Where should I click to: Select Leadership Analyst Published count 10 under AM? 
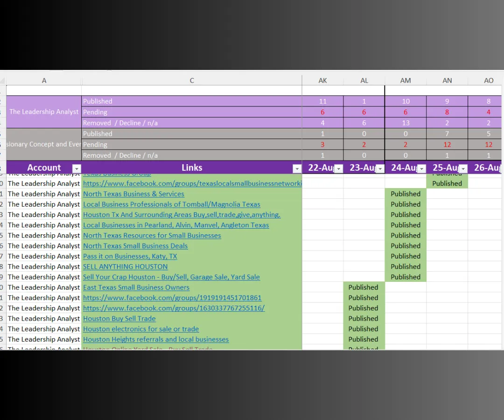[406, 101]
